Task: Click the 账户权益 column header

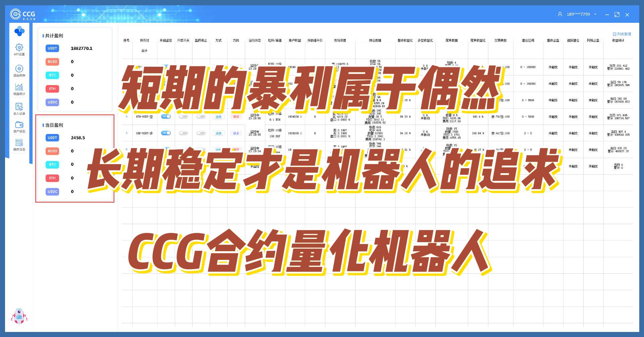Action: tap(295, 40)
